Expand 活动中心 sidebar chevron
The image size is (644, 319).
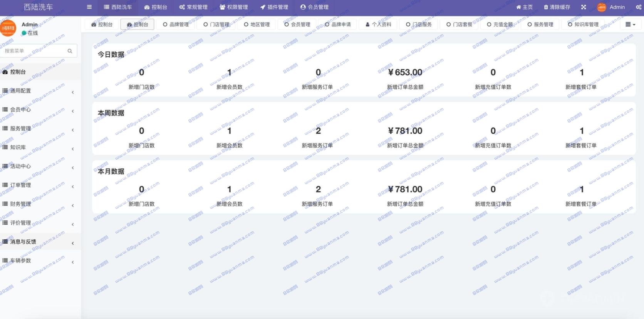coord(73,167)
